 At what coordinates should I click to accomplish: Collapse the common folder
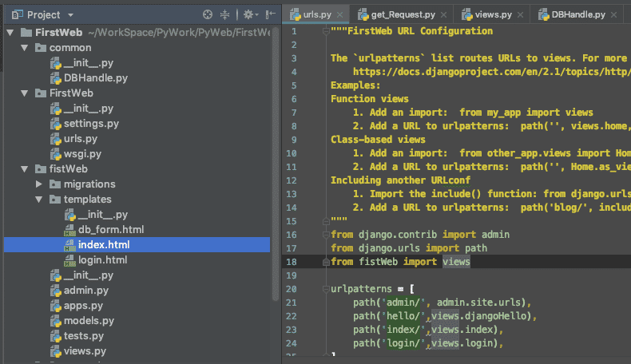tap(25, 48)
